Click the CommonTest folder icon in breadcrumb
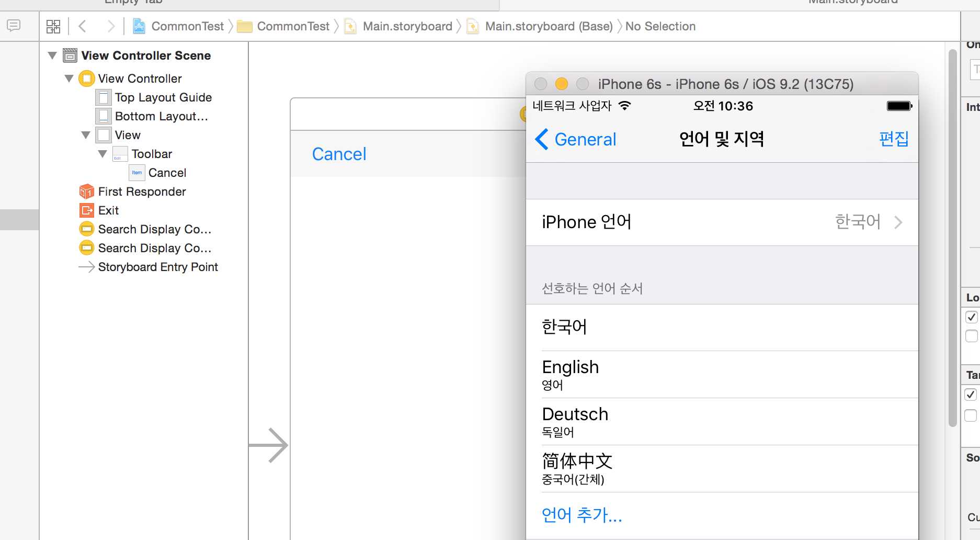The height and width of the screenshot is (540, 980). [x=245, y=26]
